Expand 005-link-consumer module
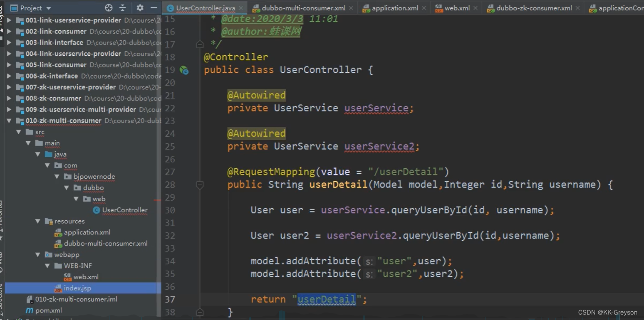 coord(9,65)
